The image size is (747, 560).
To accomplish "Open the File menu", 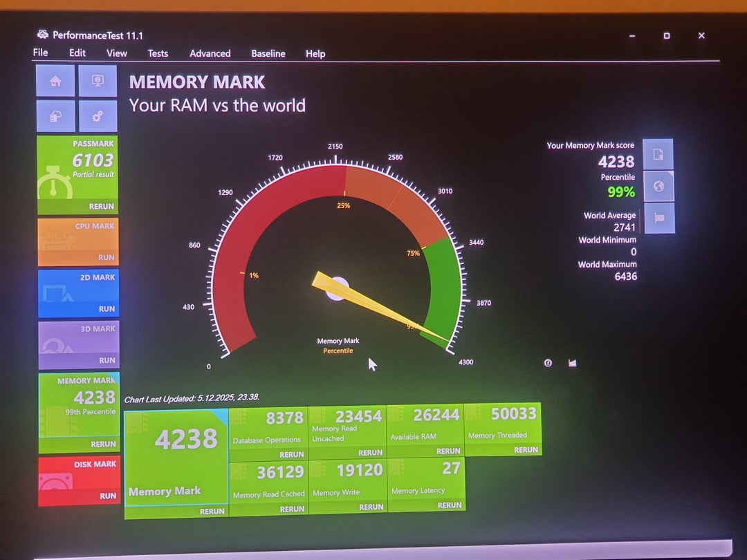I will (x=41, y=53).
